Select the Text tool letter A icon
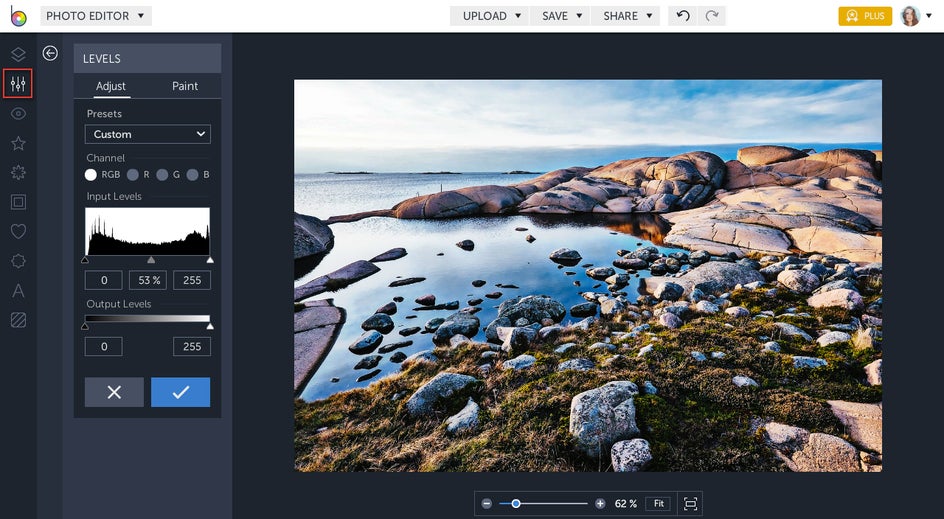The image size is (944, 519). click(x=18, y=291)
